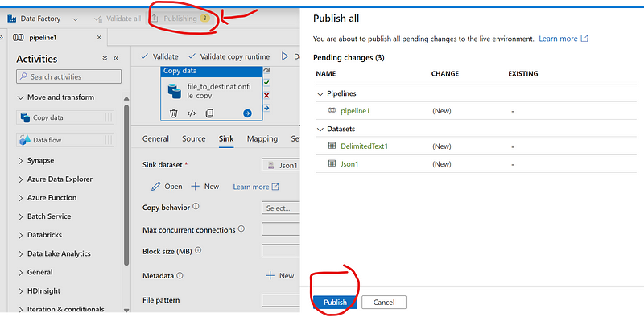644x317 pixels.
Task: Expand the Synapse activity group
Action: pos(21,161)
